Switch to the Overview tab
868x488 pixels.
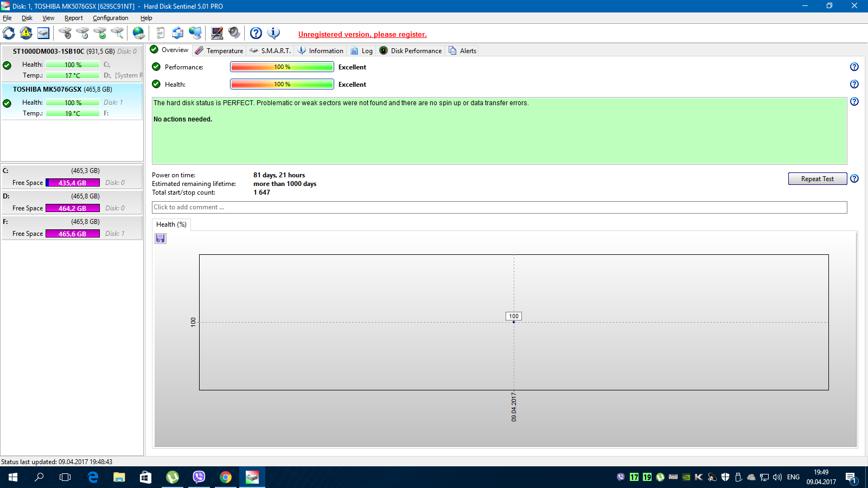click(169, 50)
